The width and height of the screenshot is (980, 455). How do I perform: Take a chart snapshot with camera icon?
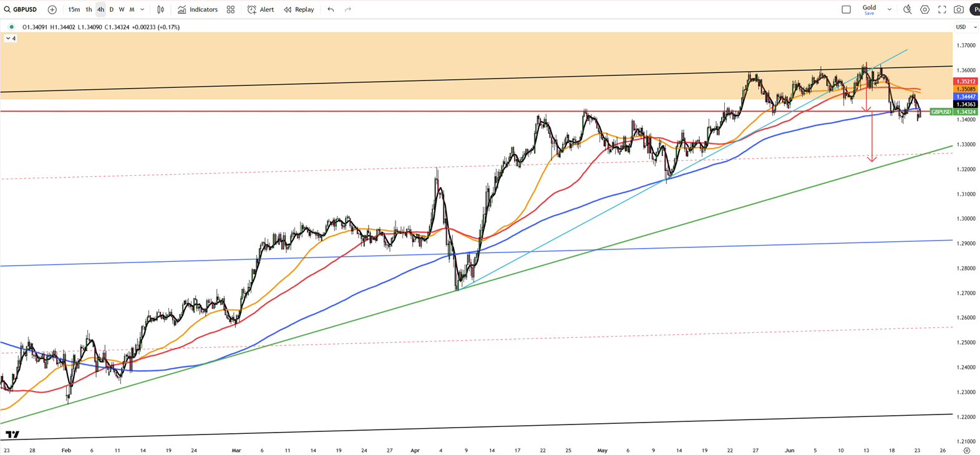(959, 9)
